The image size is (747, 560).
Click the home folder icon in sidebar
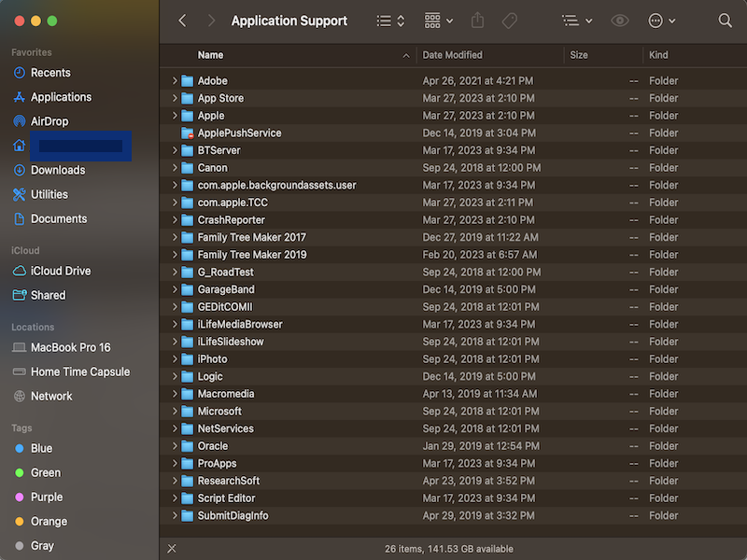[19, 146]
